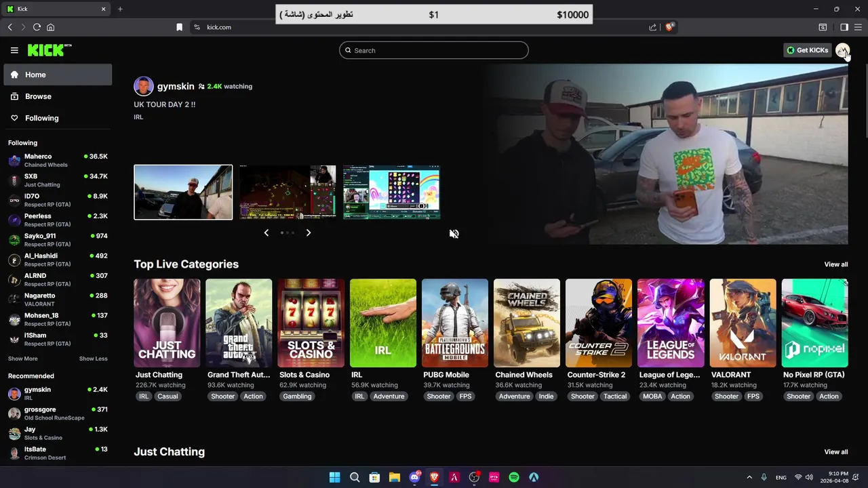Click Indie tag under Chained Wheels
This screenshot has height=488, width=868.
[546, 396]
